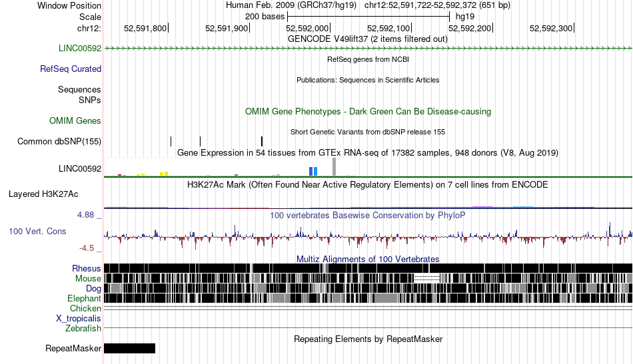Click the GTEx LINC00592 row label

point(80,169)
